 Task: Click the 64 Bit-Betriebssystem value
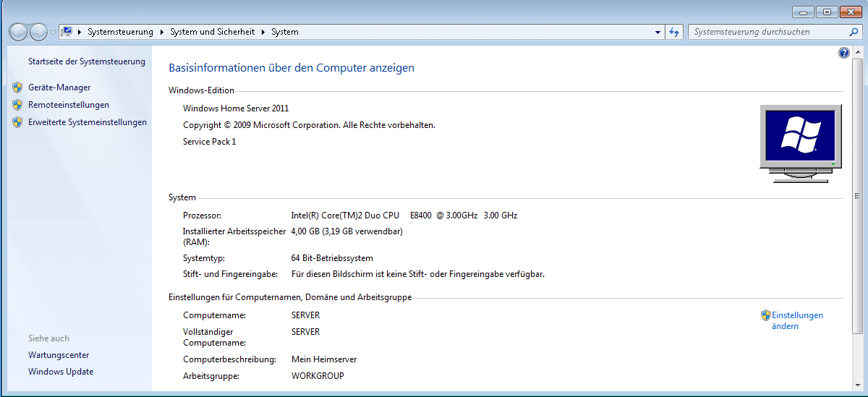332,258
